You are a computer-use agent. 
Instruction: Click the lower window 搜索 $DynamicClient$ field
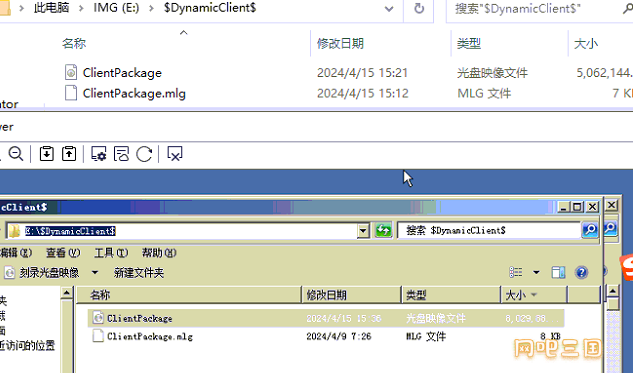click(x=489, y=230)
